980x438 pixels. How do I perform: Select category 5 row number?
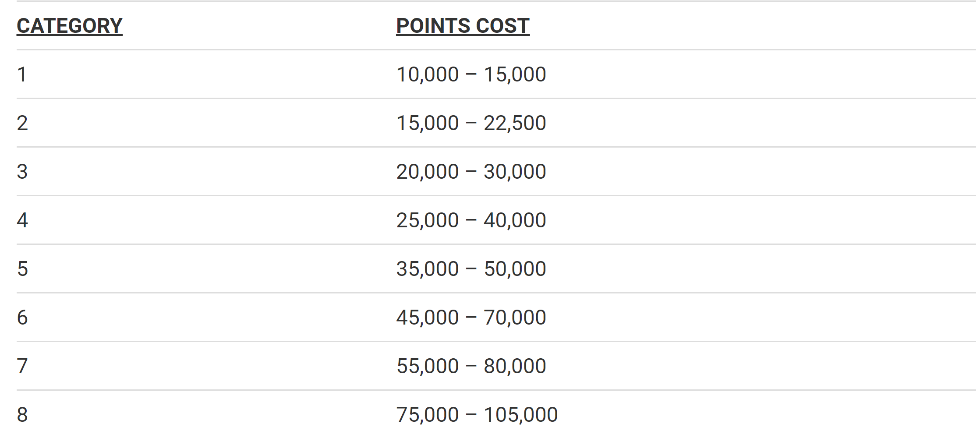click(22, 269)
